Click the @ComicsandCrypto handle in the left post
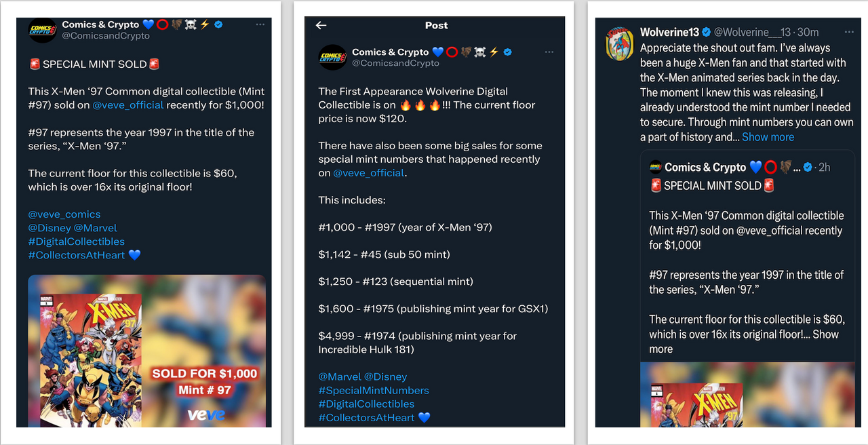 (x=106, y=35)
